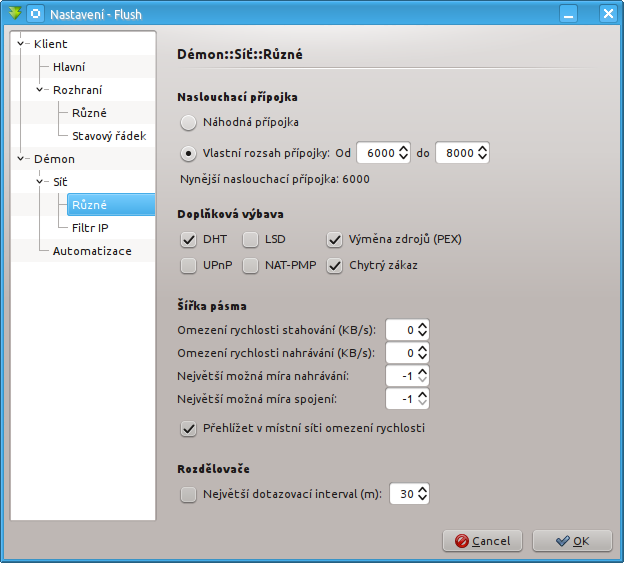Enable the LSD checkbox
Screen dimensions: 624x563
point(251,240)
